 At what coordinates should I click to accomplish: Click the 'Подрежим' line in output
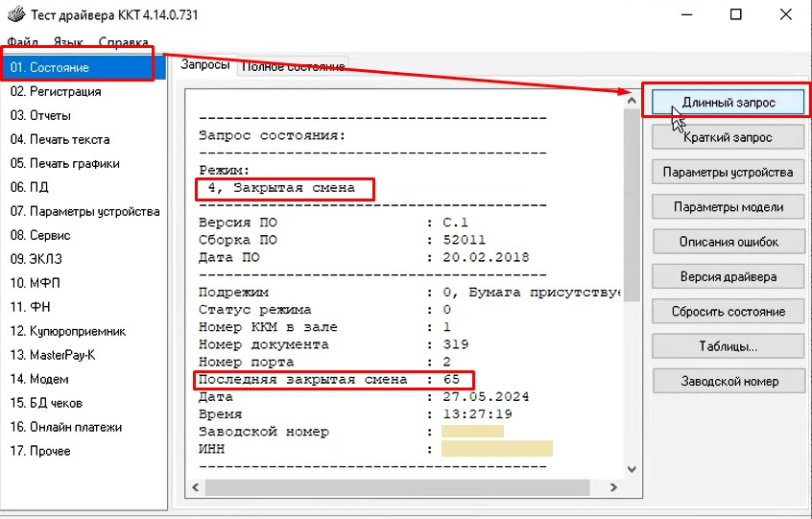(409, 293)
